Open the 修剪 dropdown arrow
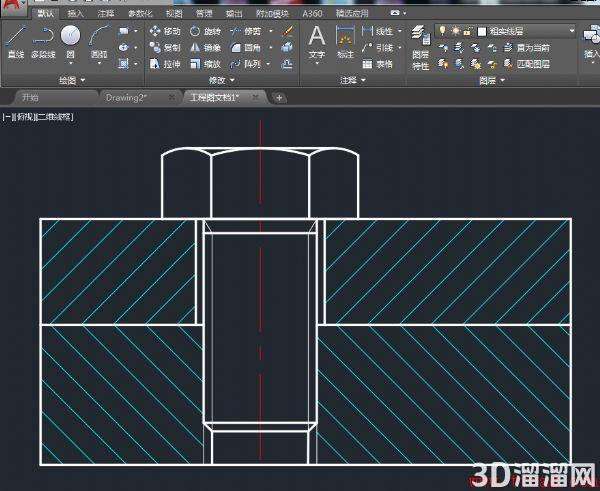Viewport: 600px width, 491px height. click(x=271, y=31)
